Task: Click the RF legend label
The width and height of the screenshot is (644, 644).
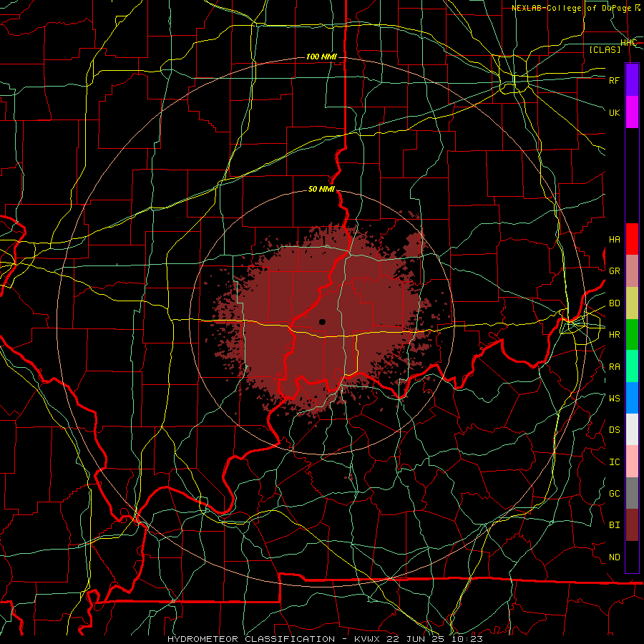Action: 614,80
